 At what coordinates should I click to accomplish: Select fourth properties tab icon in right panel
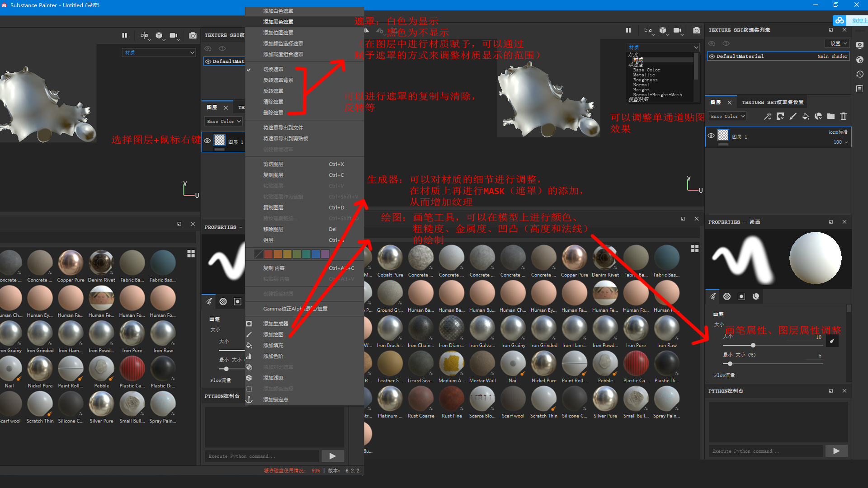[x=756, y=296]
